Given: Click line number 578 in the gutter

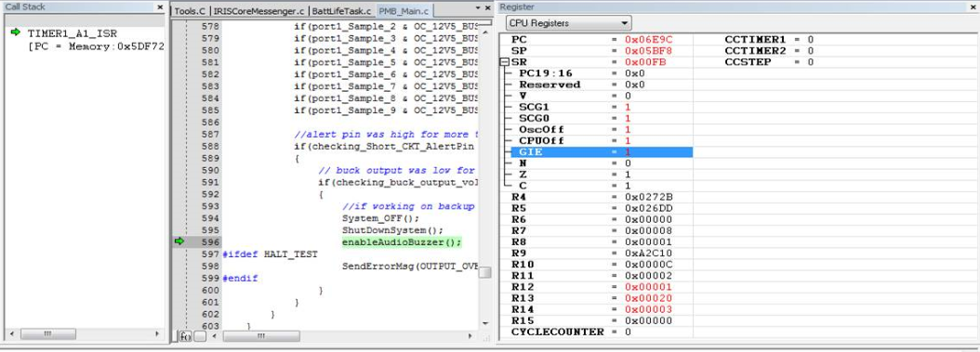Looking at the screenshot, I should click(x=211, y=27).
